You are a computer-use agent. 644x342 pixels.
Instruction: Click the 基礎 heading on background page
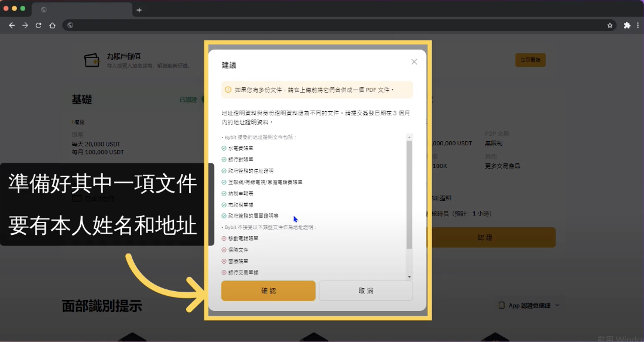point(82,100)
